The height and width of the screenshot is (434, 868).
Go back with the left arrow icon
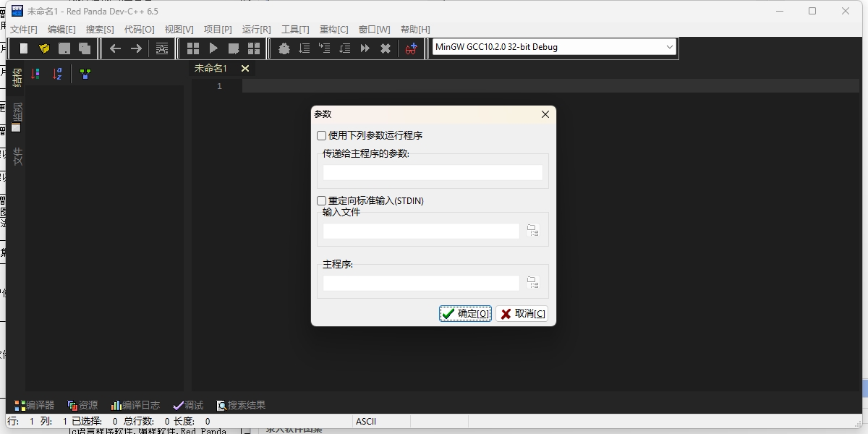point(115,48)
